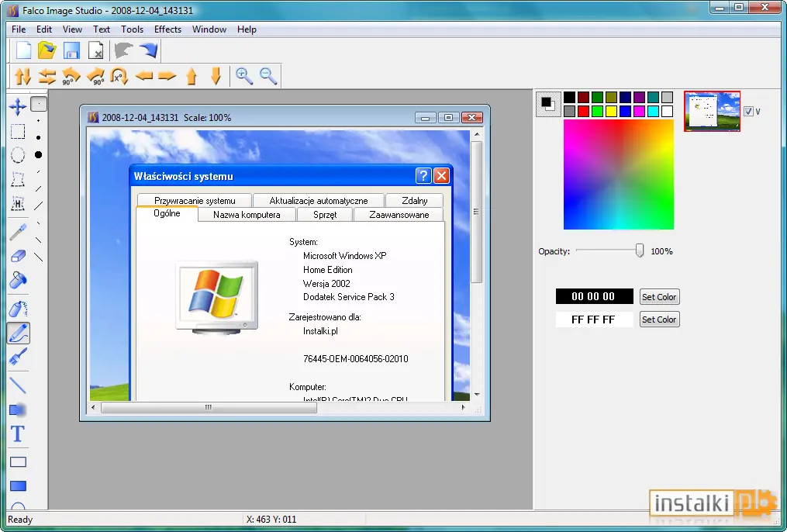Select the Spray can tool
Viewport: 787px width, 532px height.
click(18, 308)
